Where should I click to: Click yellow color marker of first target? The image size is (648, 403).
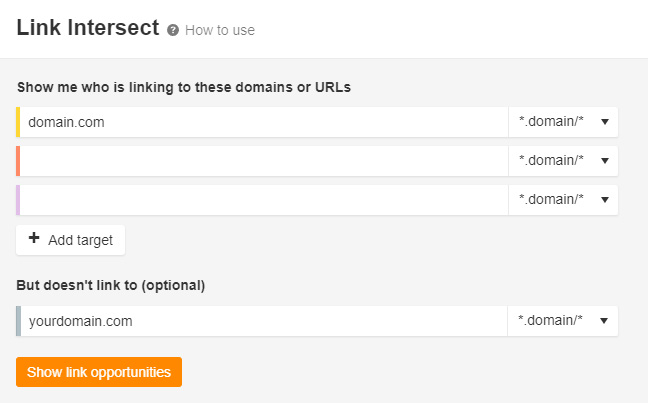pyautogui.click(x=18, y=122)
